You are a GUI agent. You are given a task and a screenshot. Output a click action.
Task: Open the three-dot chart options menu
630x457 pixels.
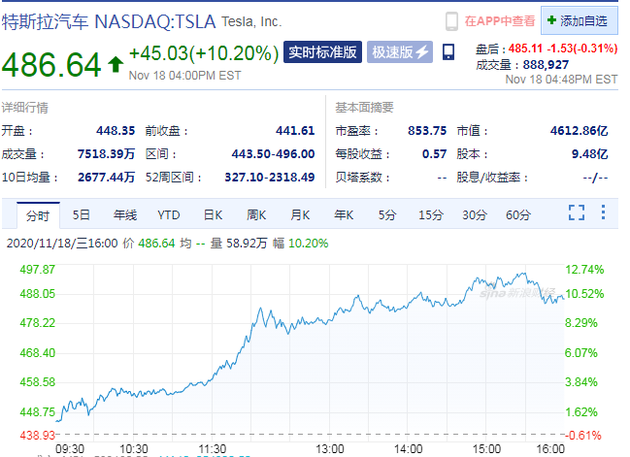pos(603,212)
